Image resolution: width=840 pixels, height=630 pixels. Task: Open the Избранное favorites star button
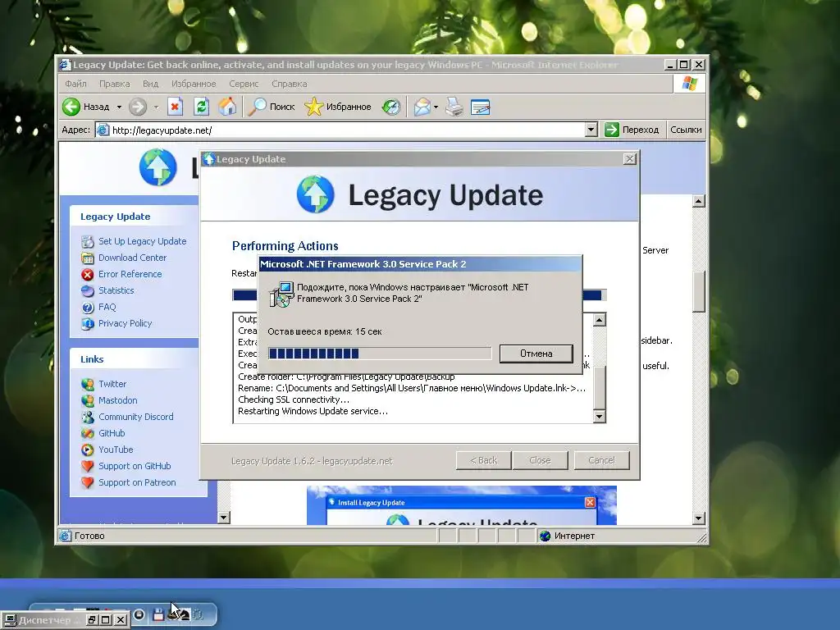(x=338, y=107)
